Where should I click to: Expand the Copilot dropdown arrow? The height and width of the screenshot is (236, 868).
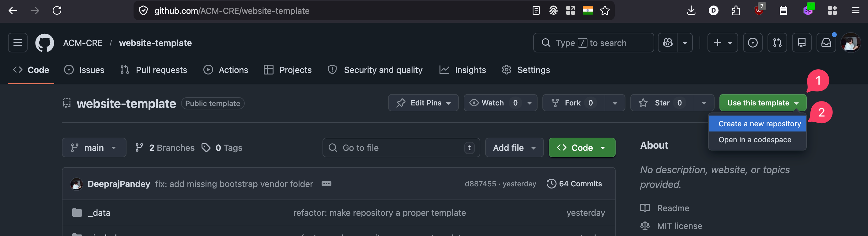pyautogui.click(x=685, y=43)
